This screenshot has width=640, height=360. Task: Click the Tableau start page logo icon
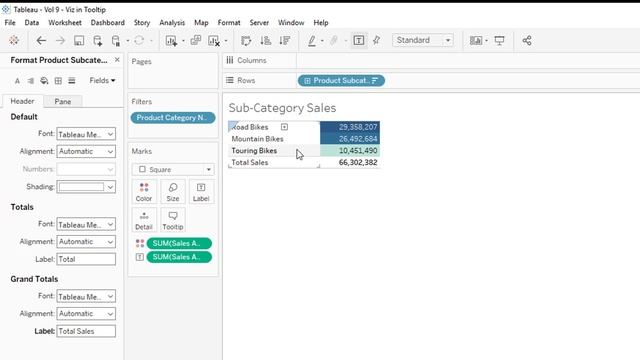(14, 40)
